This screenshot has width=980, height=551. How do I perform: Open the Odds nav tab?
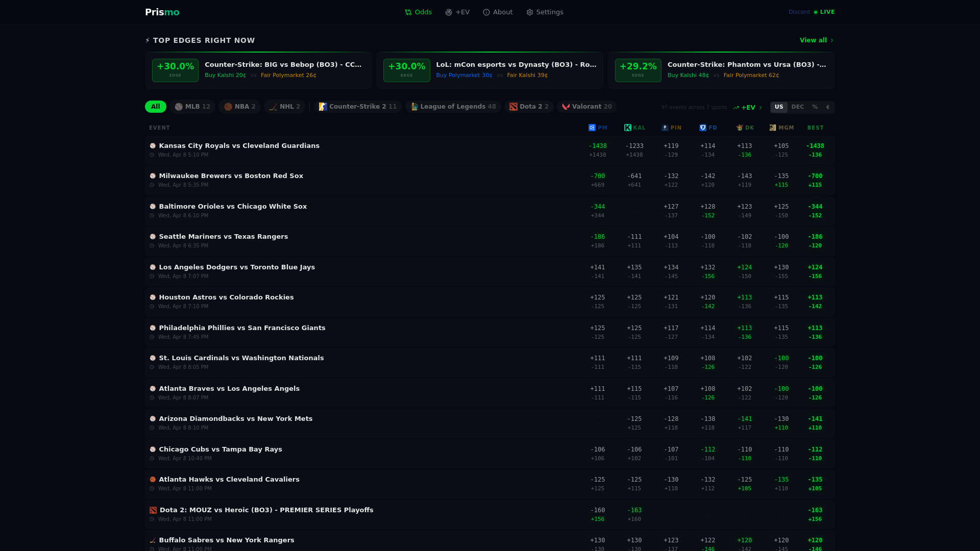click(418, 12)
